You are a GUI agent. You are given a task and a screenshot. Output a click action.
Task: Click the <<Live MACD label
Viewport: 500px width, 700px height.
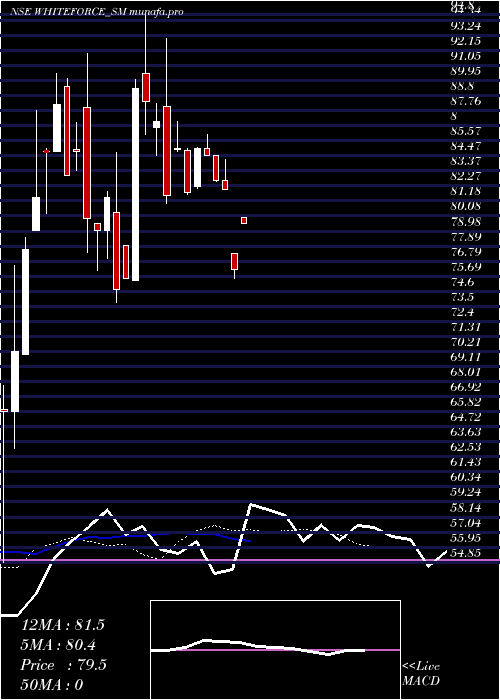tap(421, 674)
